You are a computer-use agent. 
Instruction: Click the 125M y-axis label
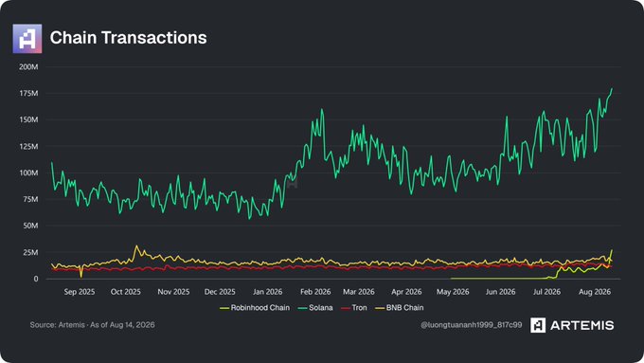[28, 146]
